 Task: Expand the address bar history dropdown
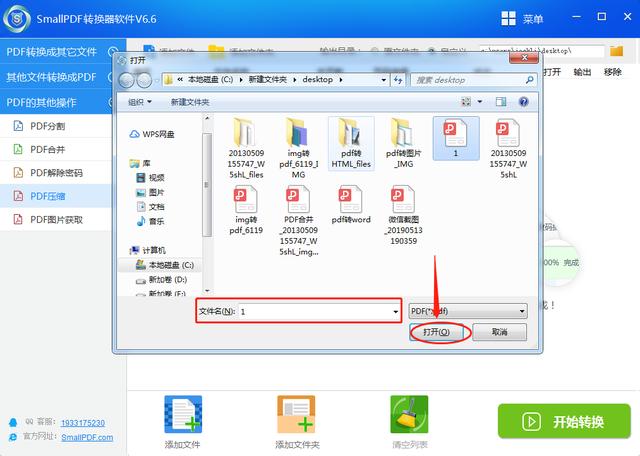pyautogui.click(x=383, y=80)
